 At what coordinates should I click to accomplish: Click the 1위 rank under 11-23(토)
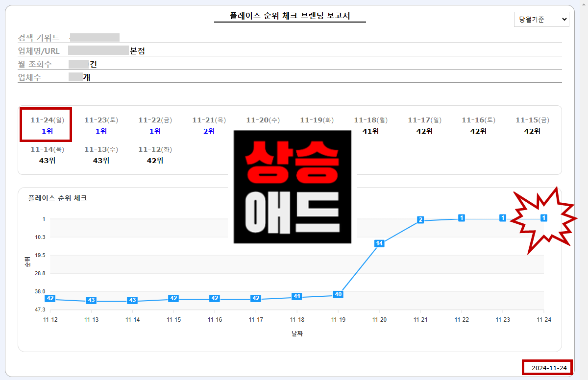tap(101, 131)
